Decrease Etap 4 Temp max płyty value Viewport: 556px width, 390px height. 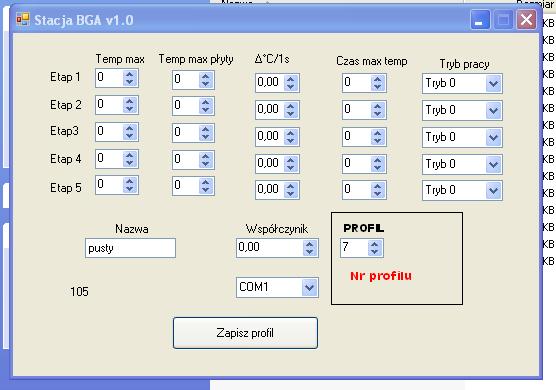click(206, 164)
